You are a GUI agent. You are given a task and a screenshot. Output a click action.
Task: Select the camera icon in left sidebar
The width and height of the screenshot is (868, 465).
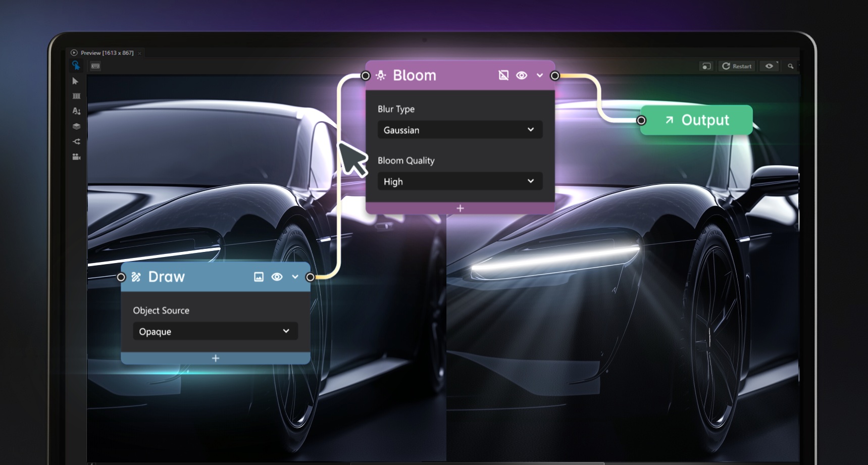[76, 157]
